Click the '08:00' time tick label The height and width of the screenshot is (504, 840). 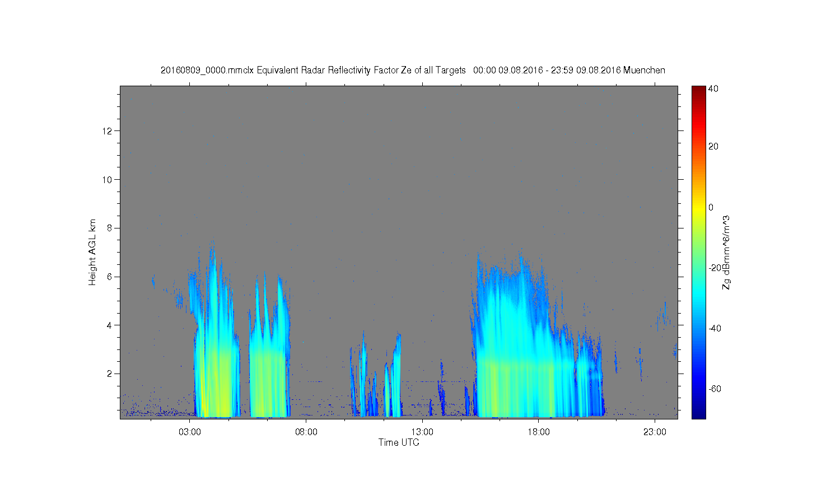pos(306,432)
